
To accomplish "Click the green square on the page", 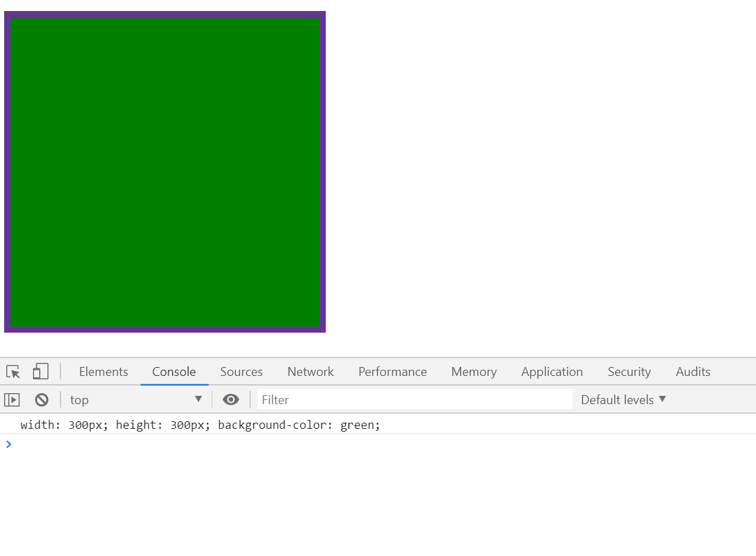I will (165, 172).
